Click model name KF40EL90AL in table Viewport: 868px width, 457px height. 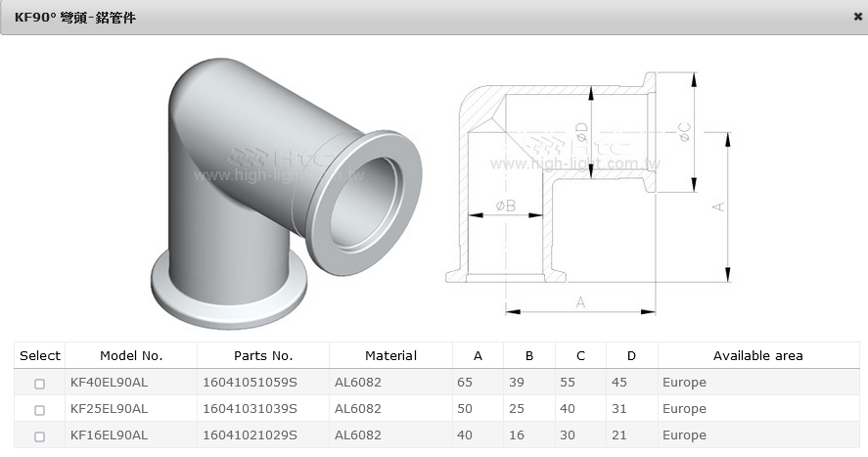(109, 383)
